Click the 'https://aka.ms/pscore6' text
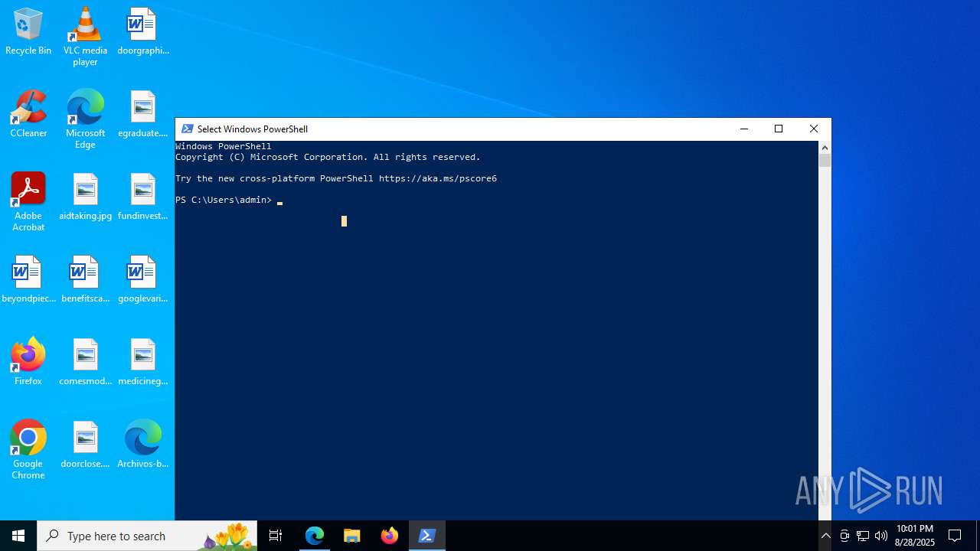The height and width of the screenshot is (551, 980). coord(438,178)
